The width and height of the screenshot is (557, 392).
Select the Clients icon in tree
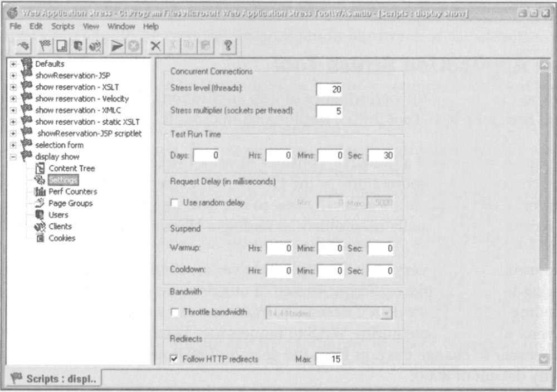click(x=40, y=227)
